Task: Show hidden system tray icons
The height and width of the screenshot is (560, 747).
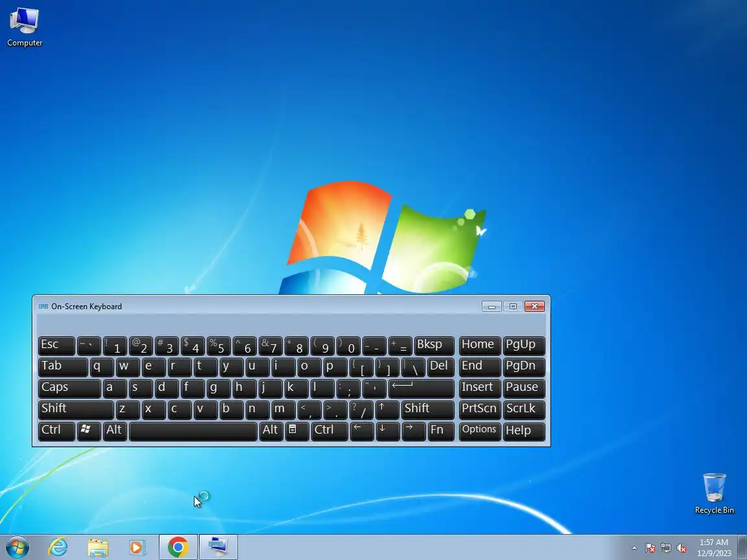Action: [634, 548]
